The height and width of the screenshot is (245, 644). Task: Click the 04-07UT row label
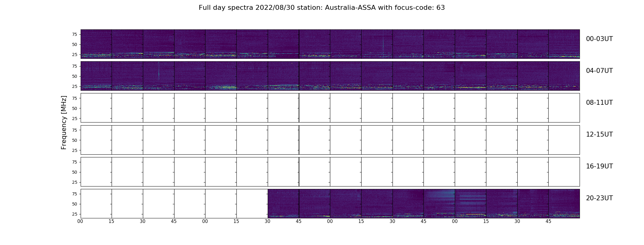click(x=599, y=71)
